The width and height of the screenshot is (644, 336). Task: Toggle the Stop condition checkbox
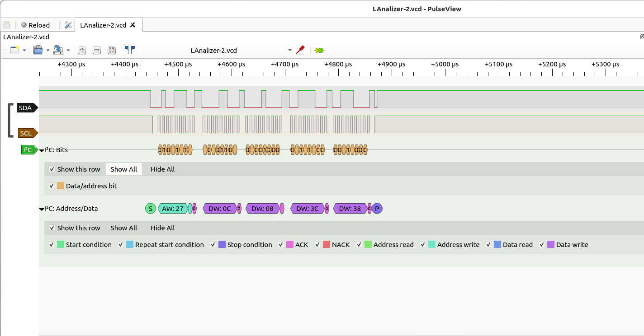pyautogui.click(x=213, y=245)
